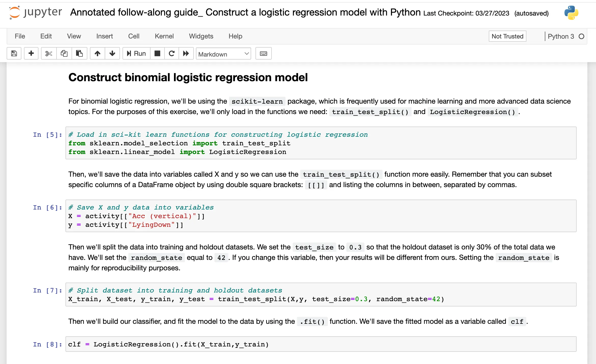Open the File menu

pyautogui.click(x=20, y=36)
